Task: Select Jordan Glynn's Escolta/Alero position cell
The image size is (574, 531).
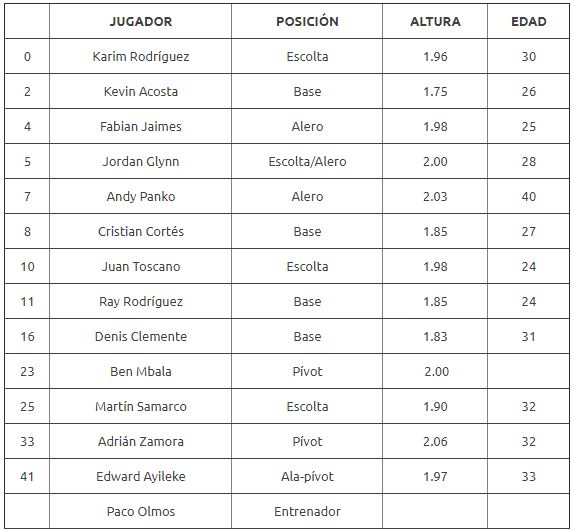Action: point(307,161)
